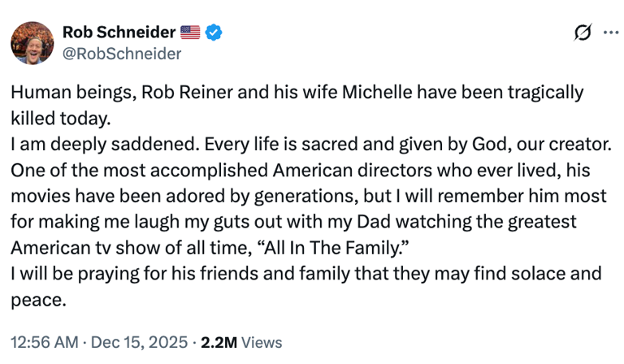
Task: Open the Grok explain-post icon
Action: pos(582,32)
